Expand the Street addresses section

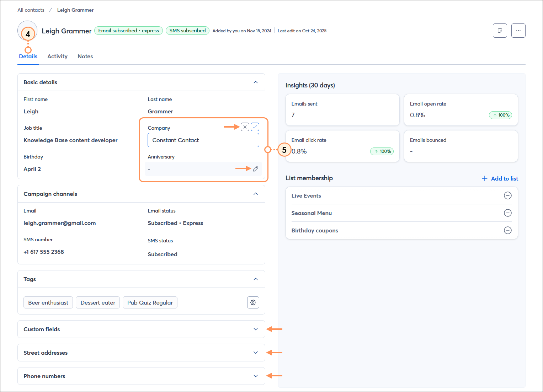[255, 353]
